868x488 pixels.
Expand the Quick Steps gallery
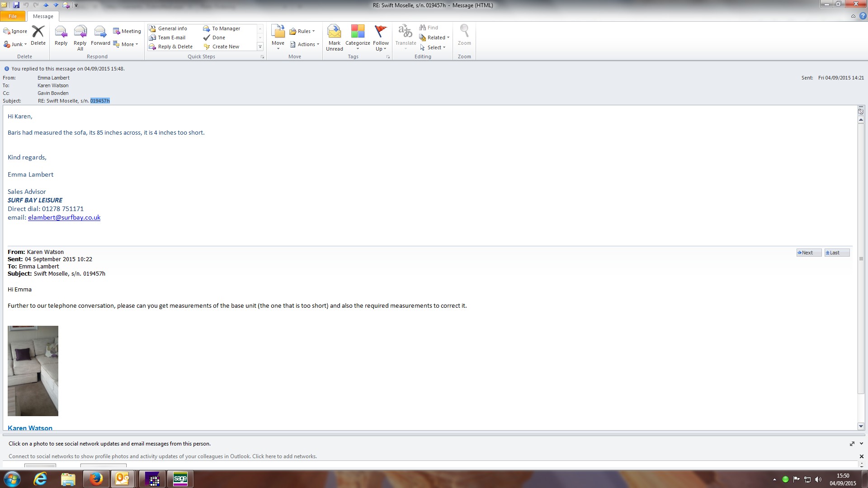point(260,47)
